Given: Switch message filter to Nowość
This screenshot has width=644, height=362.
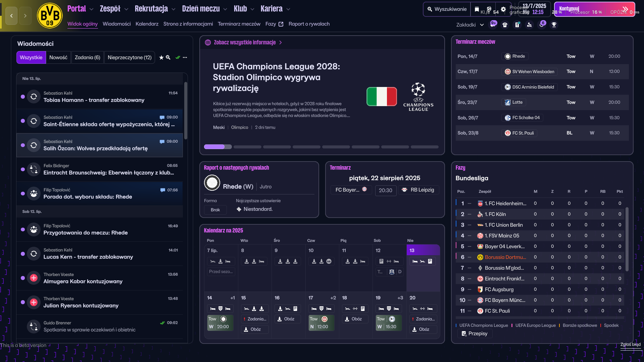Looking at the screenshot, I should click(58, 57).
